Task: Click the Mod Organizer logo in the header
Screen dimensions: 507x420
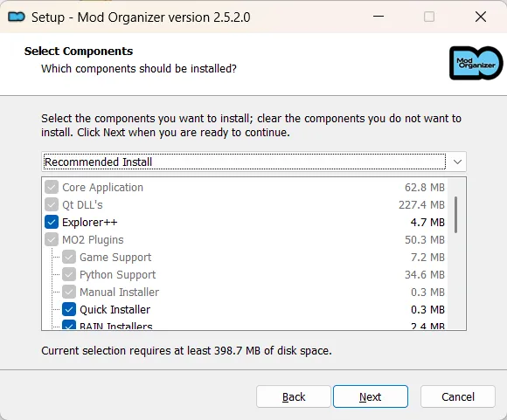Action: coord(476,63)
